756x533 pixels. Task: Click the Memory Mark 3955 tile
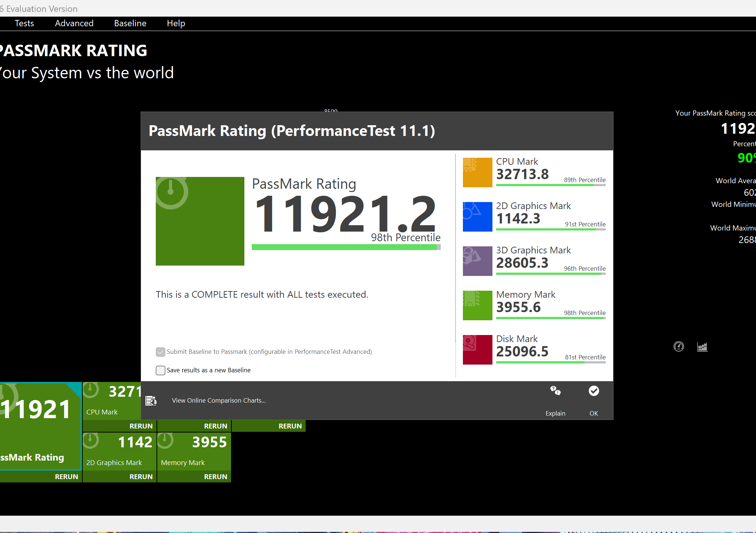pos(194,451)
